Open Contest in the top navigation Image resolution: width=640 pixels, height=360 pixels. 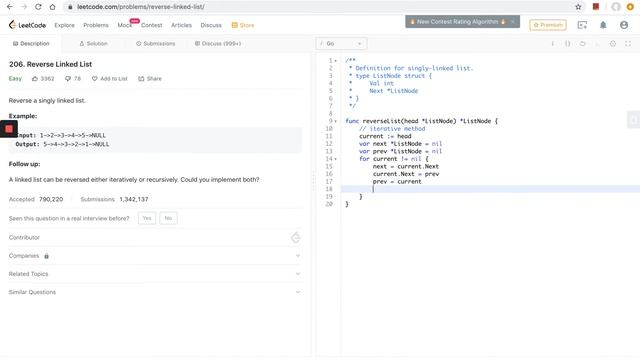151,25
